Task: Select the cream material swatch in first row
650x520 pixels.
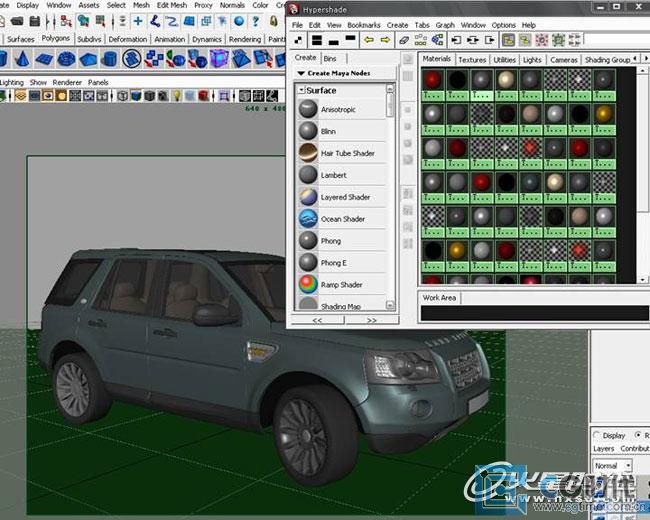Action: pos(506,80)
